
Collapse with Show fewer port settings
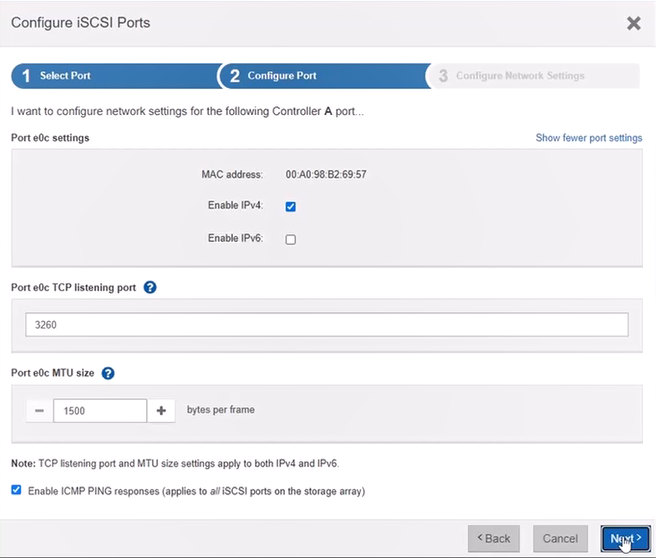[588, 138]
